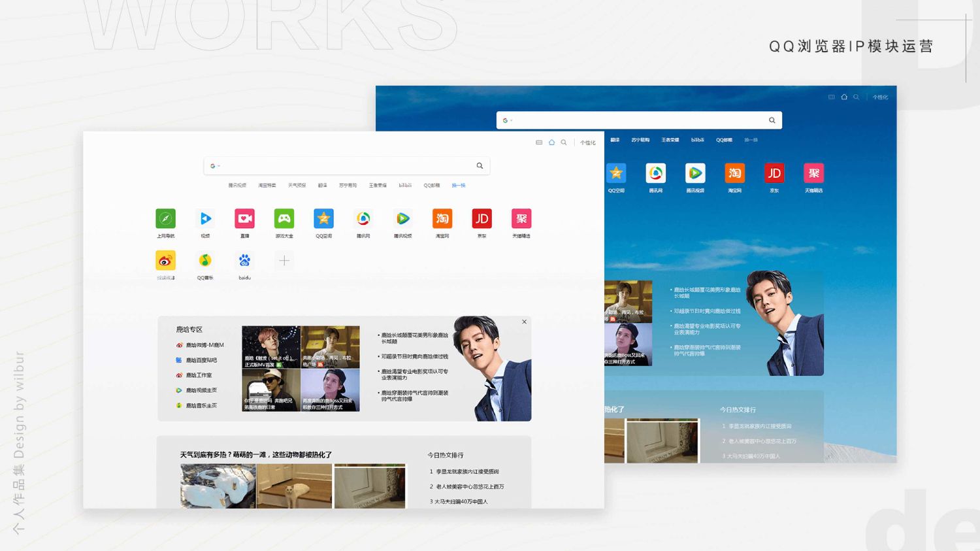Image resolution: width=980 pixels, height=551 pixels.
Task: Click the home icon in white window toolbar
Action: coord(551,142)
